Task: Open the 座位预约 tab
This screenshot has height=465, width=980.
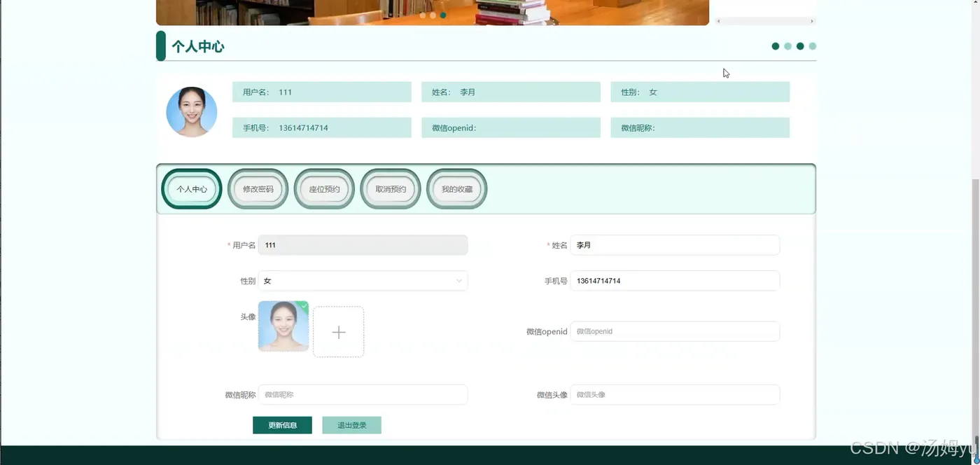Action: (x=324, y=189)
